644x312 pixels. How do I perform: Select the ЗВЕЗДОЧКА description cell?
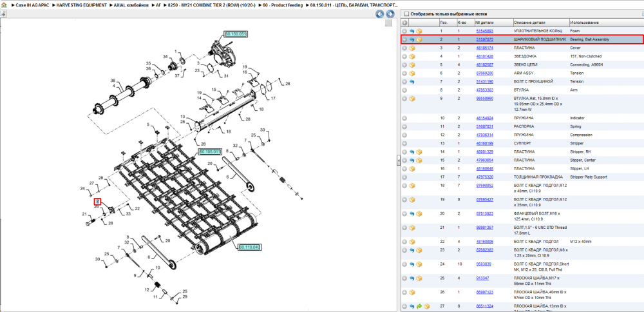tap(526, 56)
